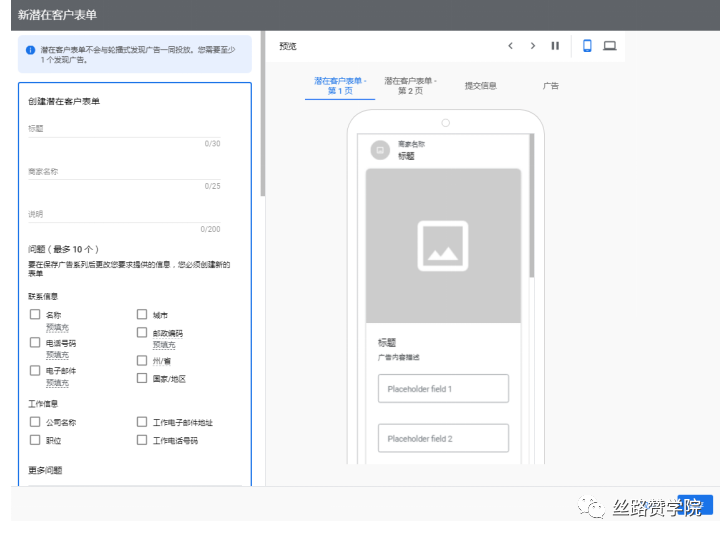Click the left form panel scrollbar
The height and width of the screenshot is (540, 725).
click(263, 114)
